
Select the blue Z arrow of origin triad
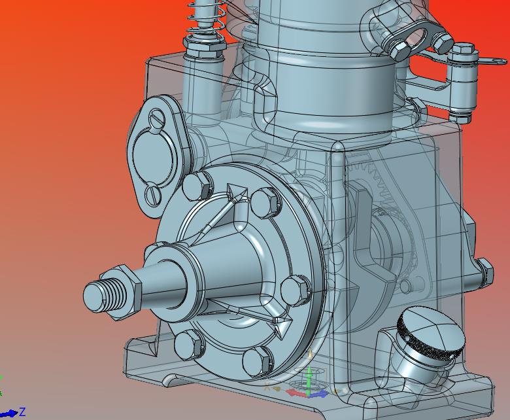click(x=319, y=394)
